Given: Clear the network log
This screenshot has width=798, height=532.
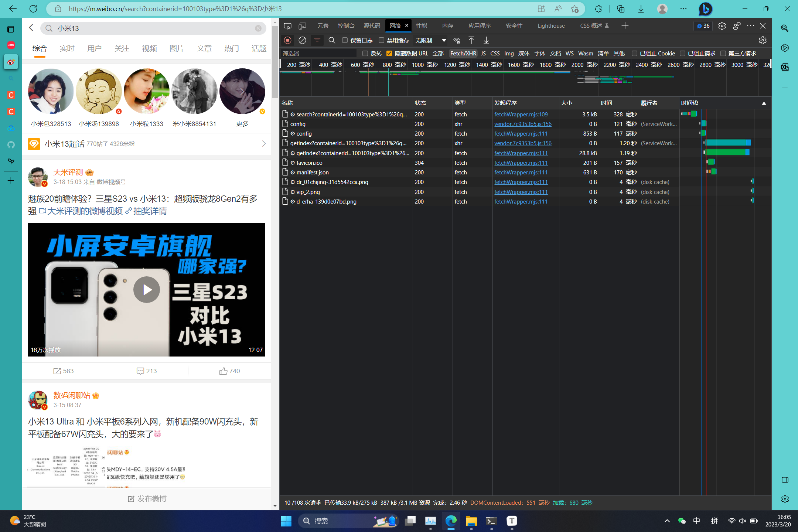Looking at the screenshot, I should click(303, 40).
